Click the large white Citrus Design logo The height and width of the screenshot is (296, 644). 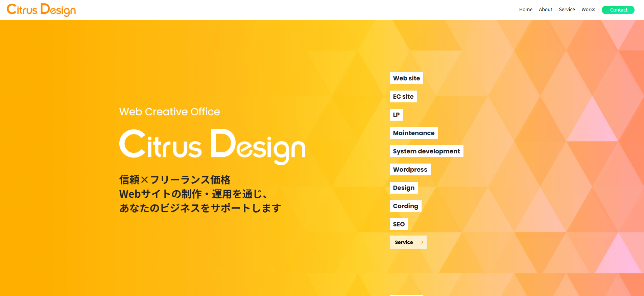(212, 146)
